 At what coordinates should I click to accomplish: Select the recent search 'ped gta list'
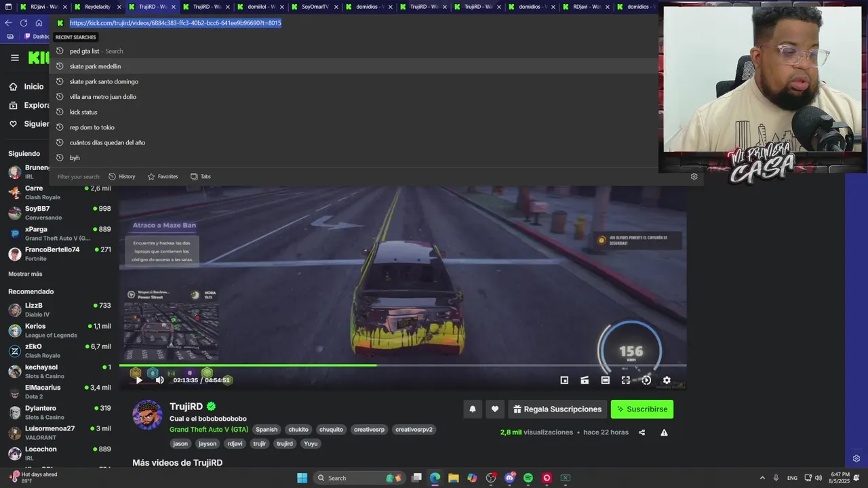point(354,51)
